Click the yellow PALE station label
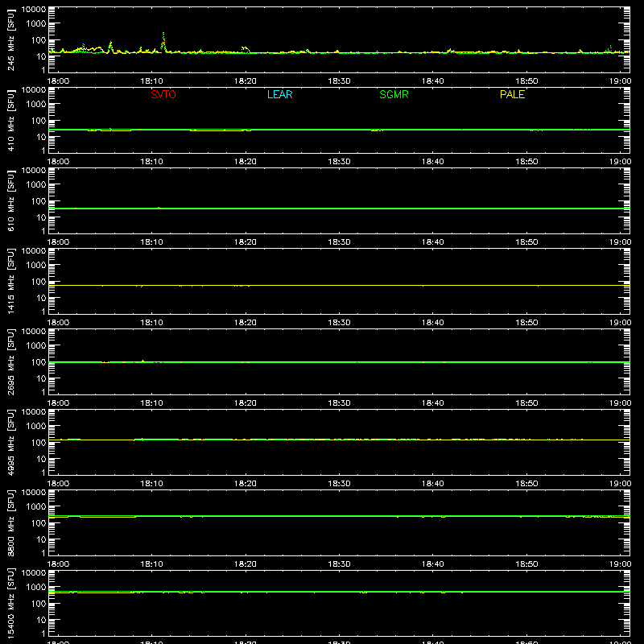The image size is (644, 644). pos(512,94)
